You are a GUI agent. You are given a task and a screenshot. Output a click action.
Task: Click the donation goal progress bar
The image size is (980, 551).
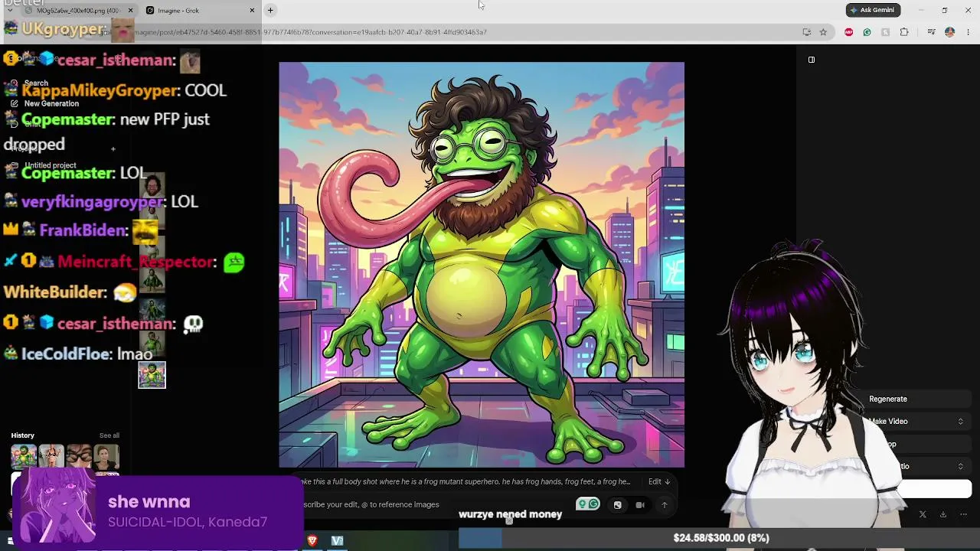(x=721, y=538)
